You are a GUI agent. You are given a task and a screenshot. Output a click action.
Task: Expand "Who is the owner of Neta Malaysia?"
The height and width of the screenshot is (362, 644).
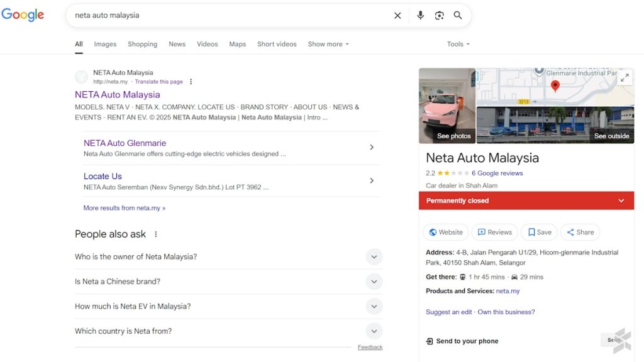374,257
